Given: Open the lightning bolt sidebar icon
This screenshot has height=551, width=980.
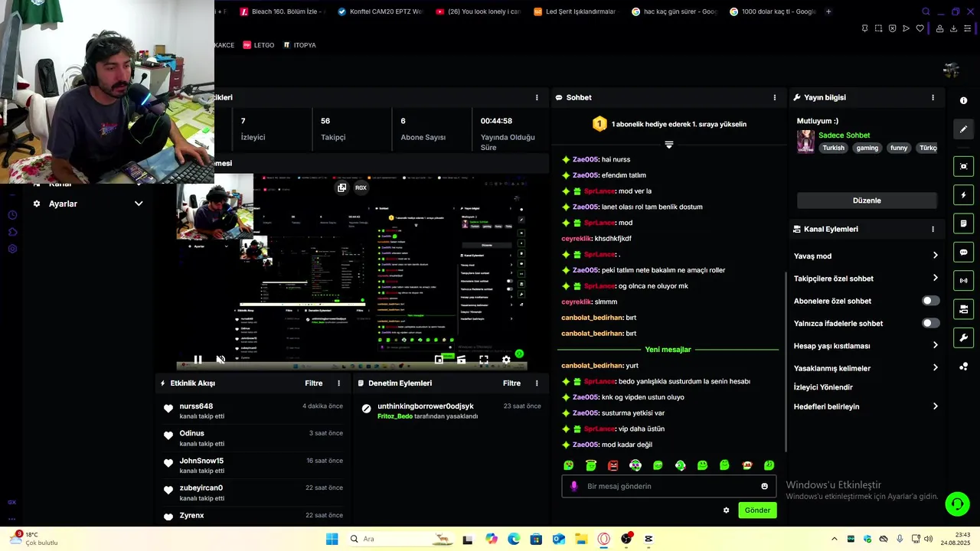Looking at the screenshot, I should click(963, 195).
